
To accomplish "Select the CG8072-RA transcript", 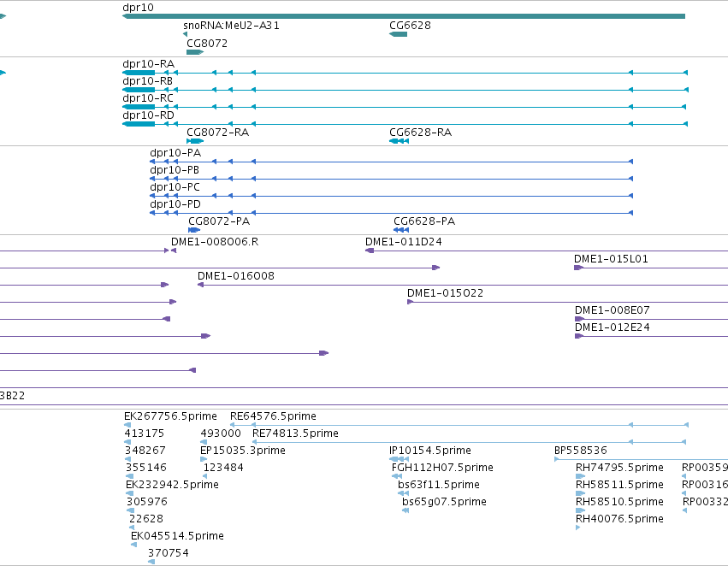I will [195, 141].
